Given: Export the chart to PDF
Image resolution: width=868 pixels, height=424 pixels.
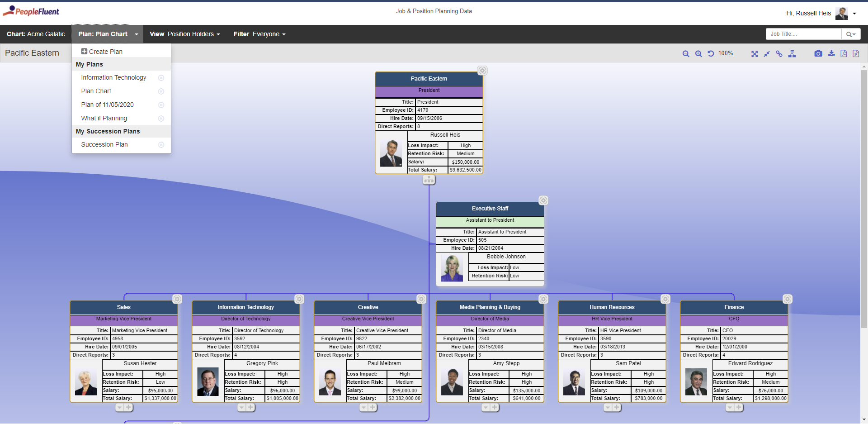Looking at the screenshot, I should click(844, 53).
